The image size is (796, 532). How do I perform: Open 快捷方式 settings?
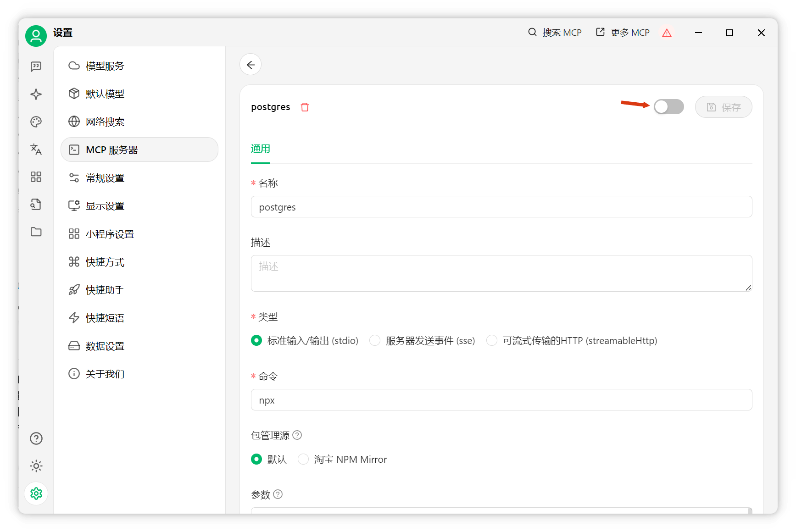[139, 262]
